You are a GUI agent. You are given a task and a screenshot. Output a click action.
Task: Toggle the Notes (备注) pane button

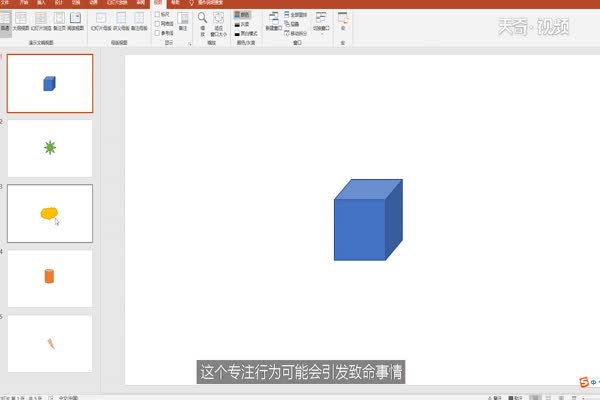click(x=183, y=20)
